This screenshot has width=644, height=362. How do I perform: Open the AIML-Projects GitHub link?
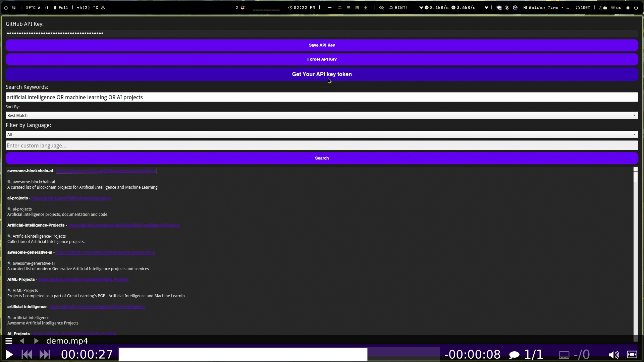click(83, 280)
